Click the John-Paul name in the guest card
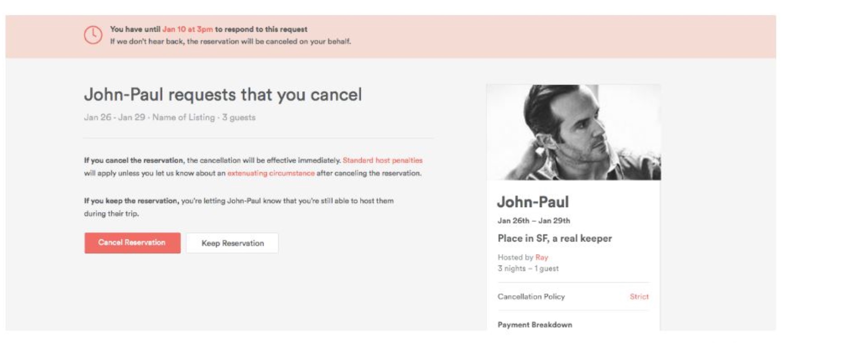The height and width of the screenshot is (359, 868). (x=533, y=202)
